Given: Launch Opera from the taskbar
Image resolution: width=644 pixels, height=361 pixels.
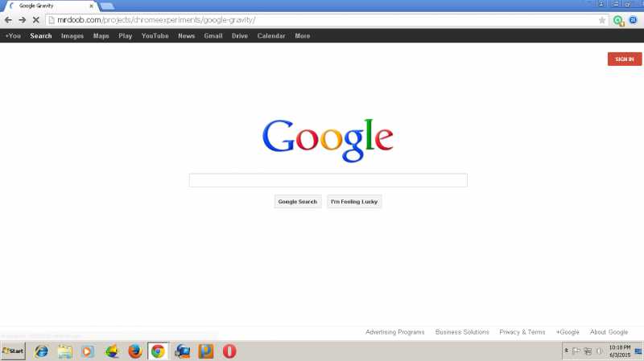Looking at the screenshot, I should (x=229, y=351).
